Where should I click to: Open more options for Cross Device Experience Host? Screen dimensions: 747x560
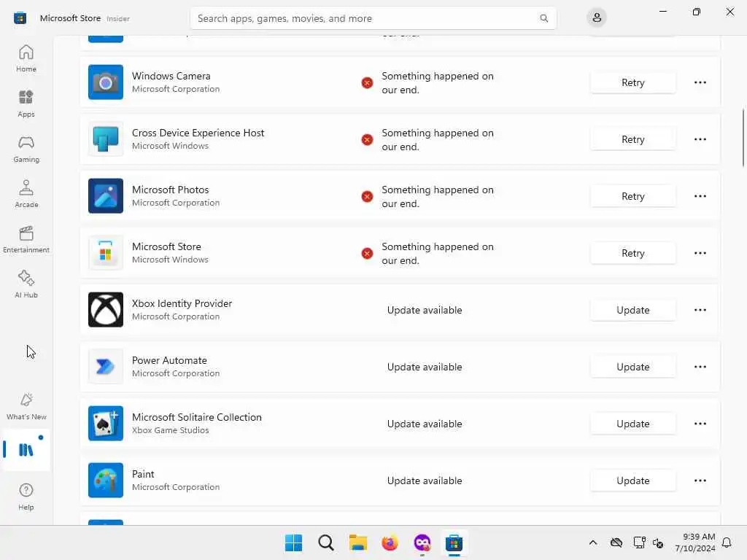click(700, 139)
